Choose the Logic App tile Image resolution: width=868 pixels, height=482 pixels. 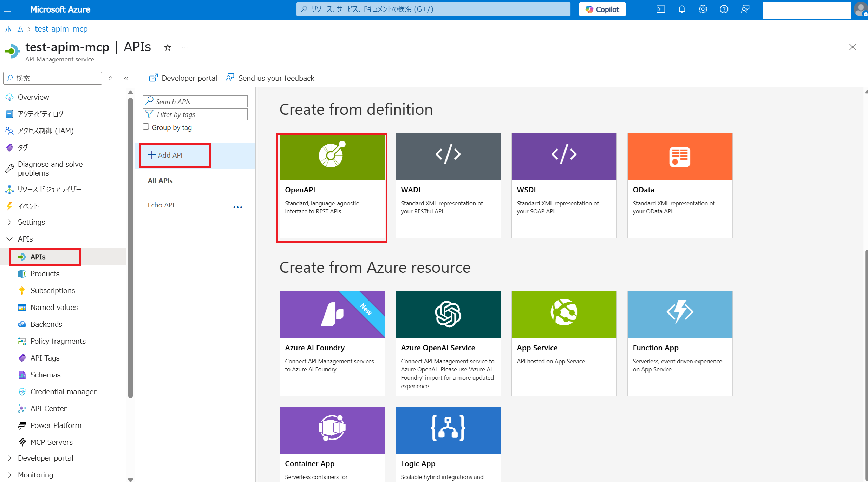[x=448, y=444]
